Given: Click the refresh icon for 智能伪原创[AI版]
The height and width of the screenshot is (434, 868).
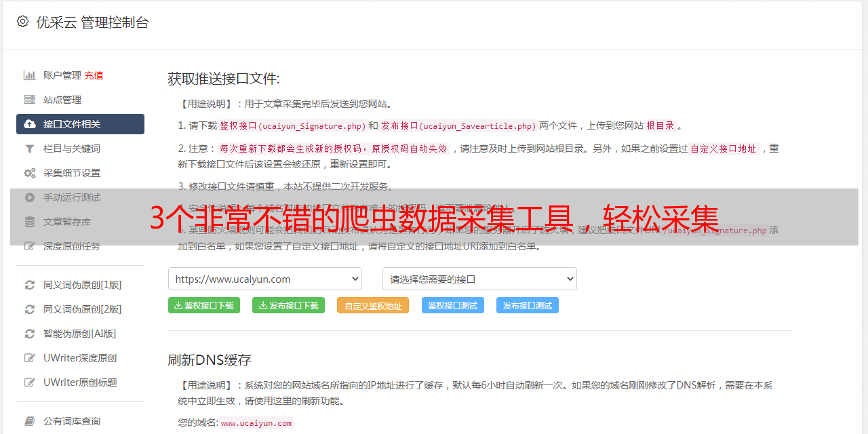Looking at the screenshot, I should tap(30, 334).
